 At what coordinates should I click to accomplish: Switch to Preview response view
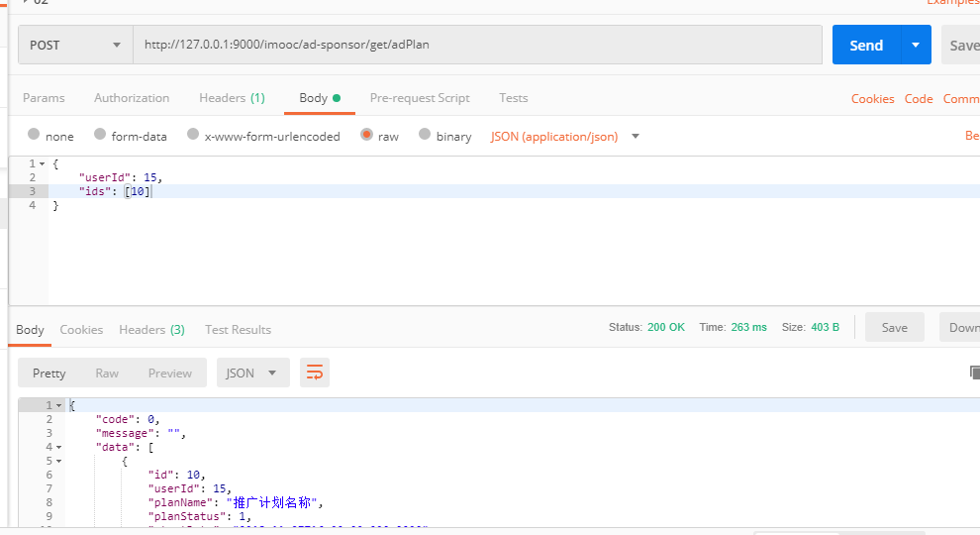(x=170, y=373)
